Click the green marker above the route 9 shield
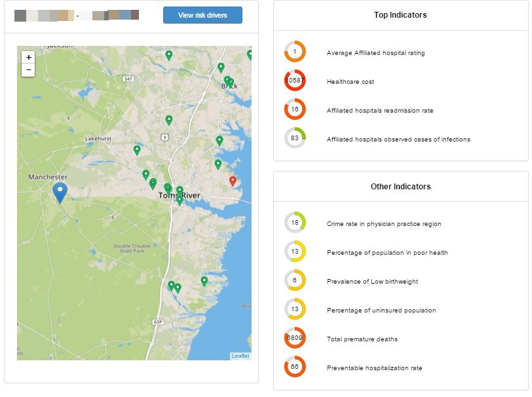This screenshot has width=532, height=397. (168, 120)
